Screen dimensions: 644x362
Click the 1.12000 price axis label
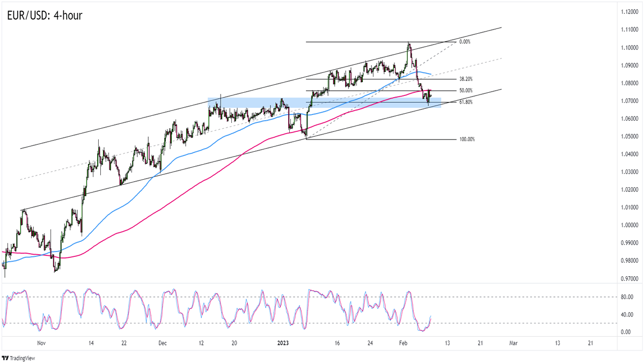[x=628, y=12]
